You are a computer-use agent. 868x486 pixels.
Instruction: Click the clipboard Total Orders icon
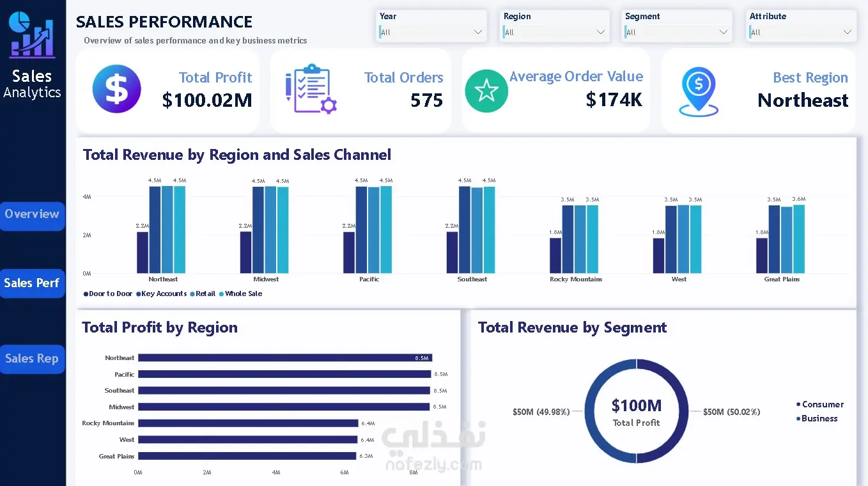click(311, 89)
